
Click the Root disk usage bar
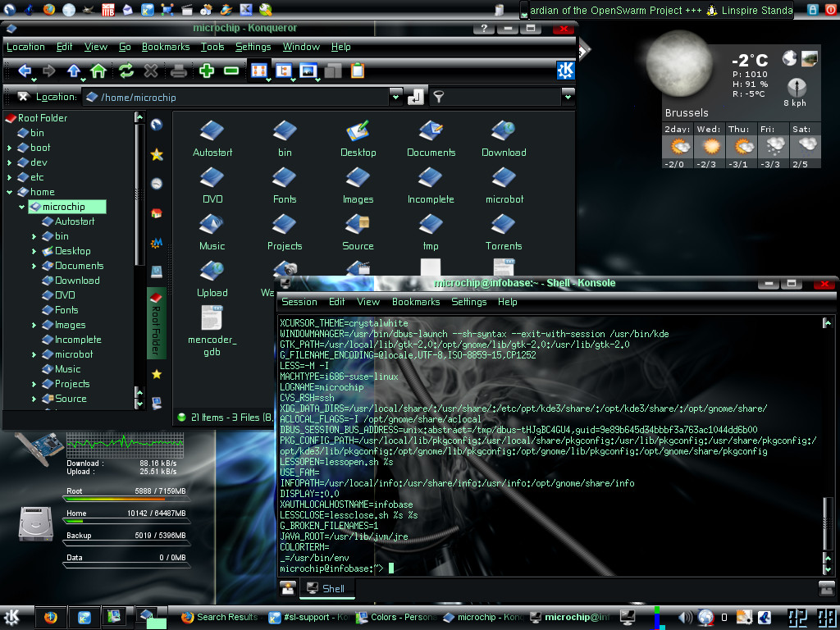coord(126,499)
